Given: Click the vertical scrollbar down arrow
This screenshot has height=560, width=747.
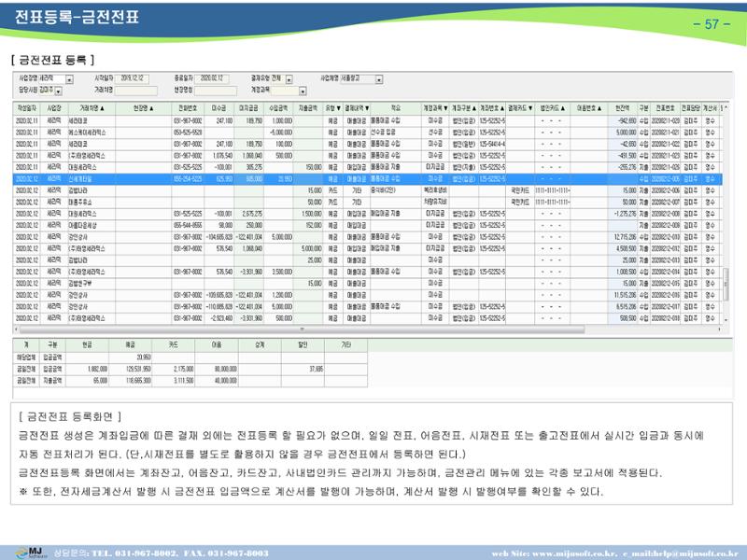Looking at the screenshot, I should (x=726, y=320).
